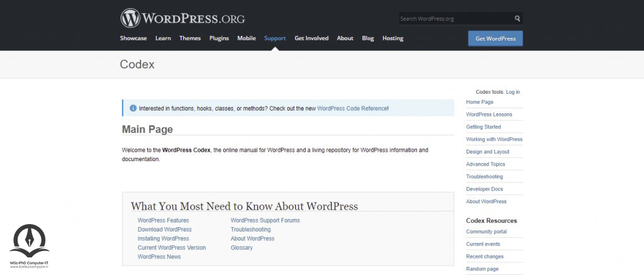
Task: Open WordPress Lessons sidebar link
Action: pos(489,115)
